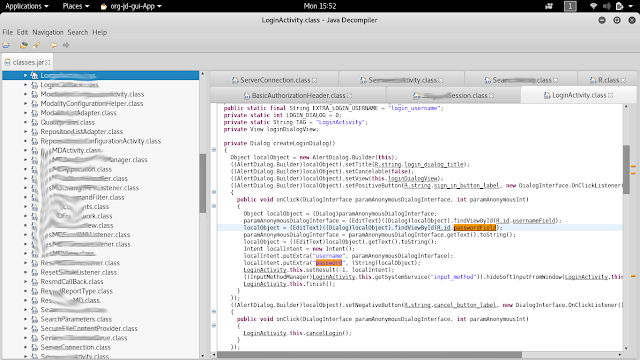The image size is (640, 360).
Task: Go backward with the yellow left arrow
Action: click(53, 45)
